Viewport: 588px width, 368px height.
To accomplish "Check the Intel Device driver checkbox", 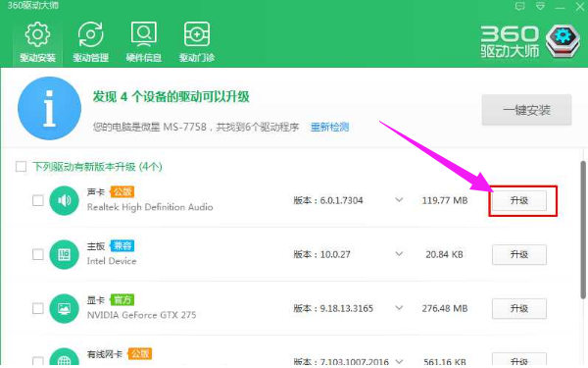I will click(x=38, y=254).
